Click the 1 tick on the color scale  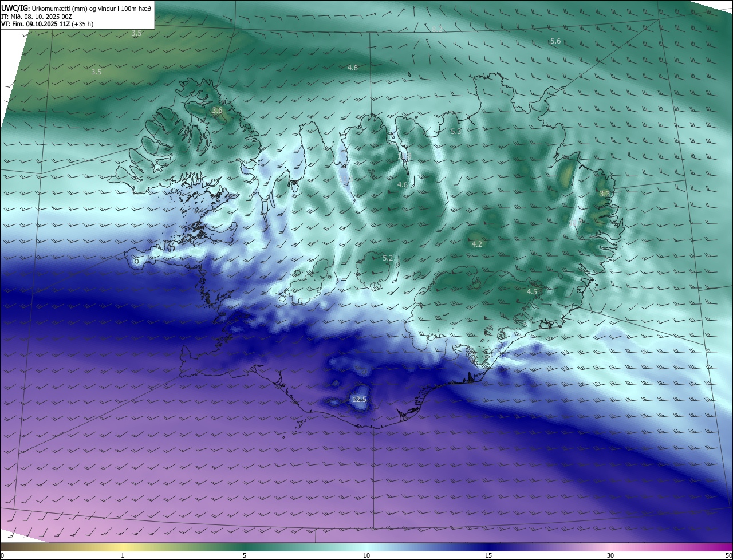pyautogui.click(x=123, y=555)
